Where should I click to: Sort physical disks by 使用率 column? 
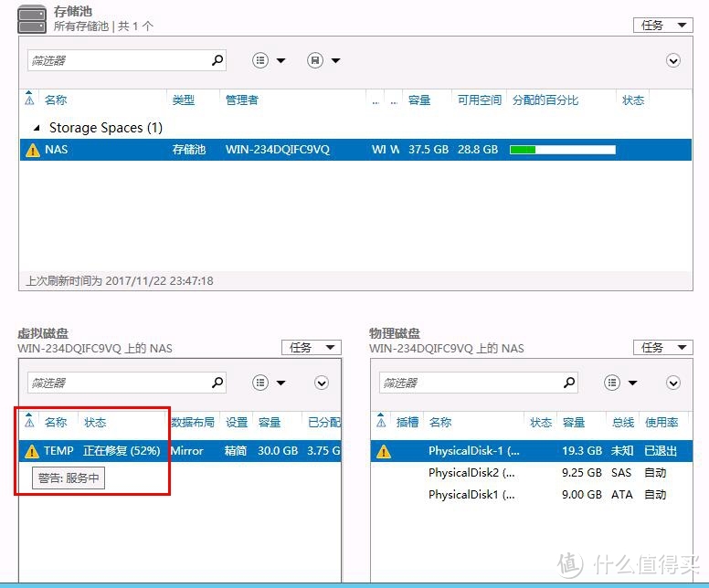point(661,423)
